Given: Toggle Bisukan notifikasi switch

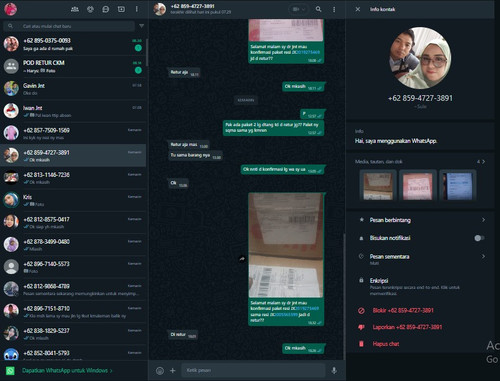Looking at the screenshot, I should click(479, 238).
